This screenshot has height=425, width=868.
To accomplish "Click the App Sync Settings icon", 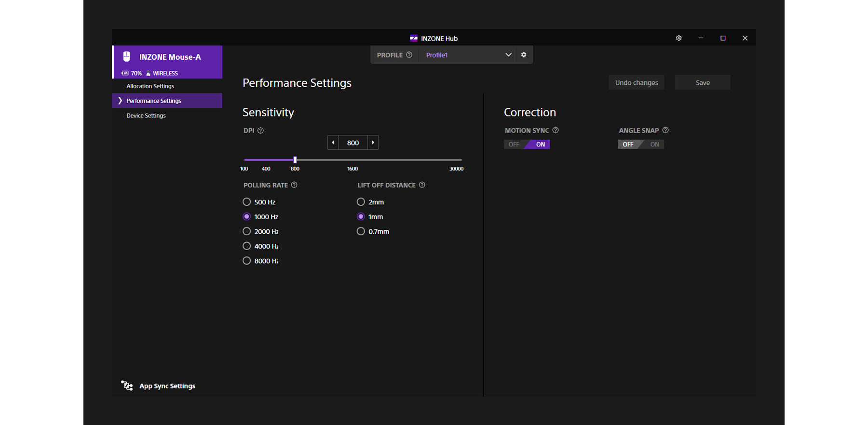I will click(127, 385).
